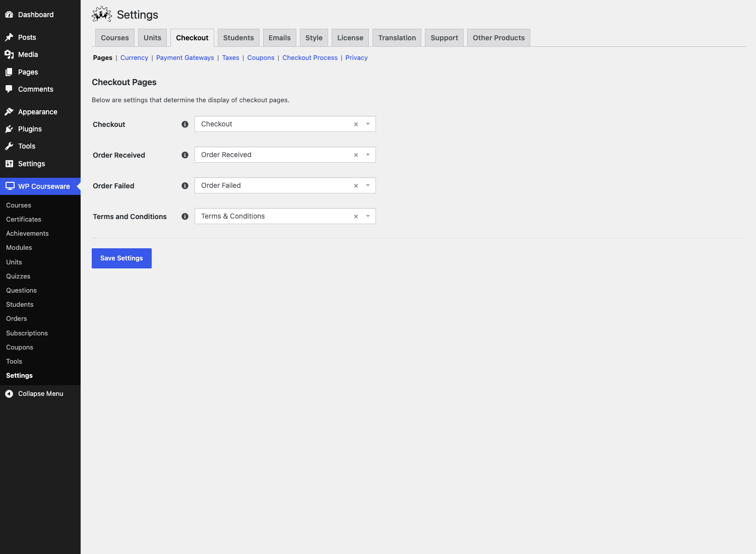756x554 pixels.
Task: Click the Collapse Menu arrow icon
Action: (9, 394)
